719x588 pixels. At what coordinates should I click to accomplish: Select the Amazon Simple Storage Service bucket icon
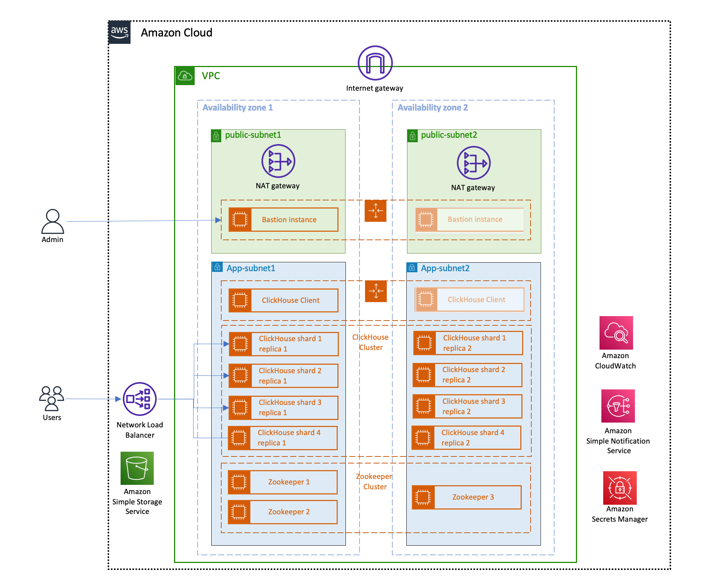coord(137,468)
